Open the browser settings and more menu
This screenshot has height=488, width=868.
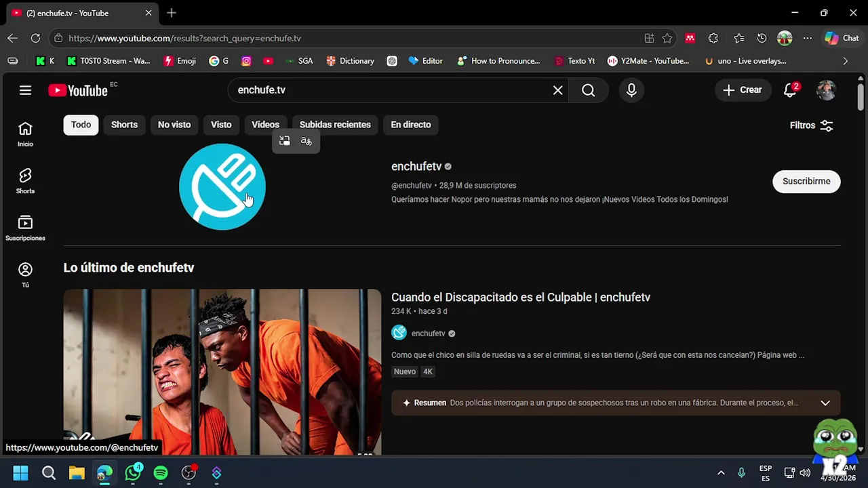[x=807, y=38]
